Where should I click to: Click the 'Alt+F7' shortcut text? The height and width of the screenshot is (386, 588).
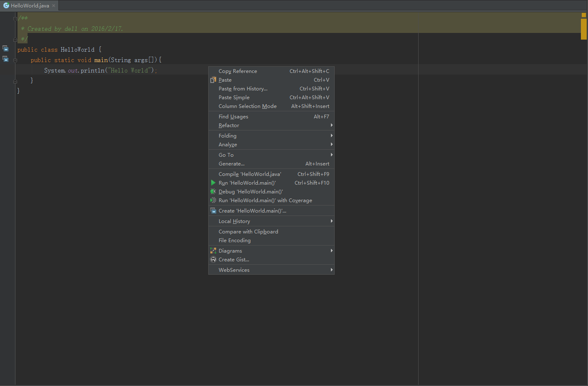[321, 116]
